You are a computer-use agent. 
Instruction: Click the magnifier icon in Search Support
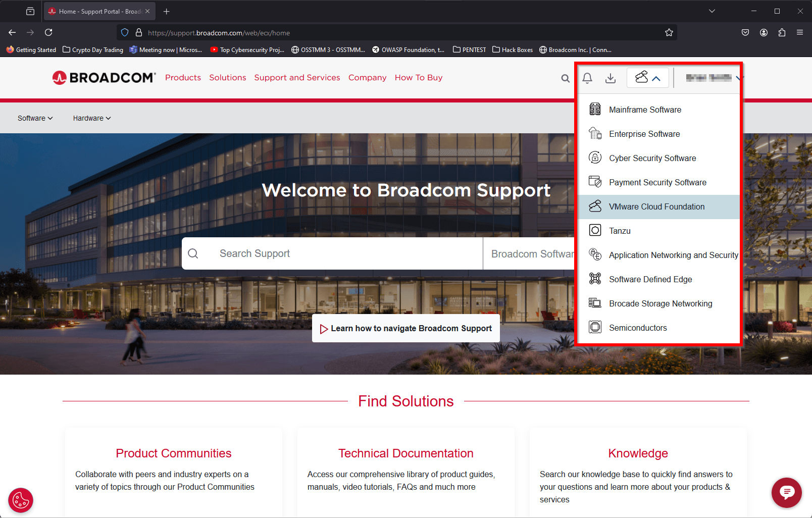pyautogui.click(x=193, y=253)
